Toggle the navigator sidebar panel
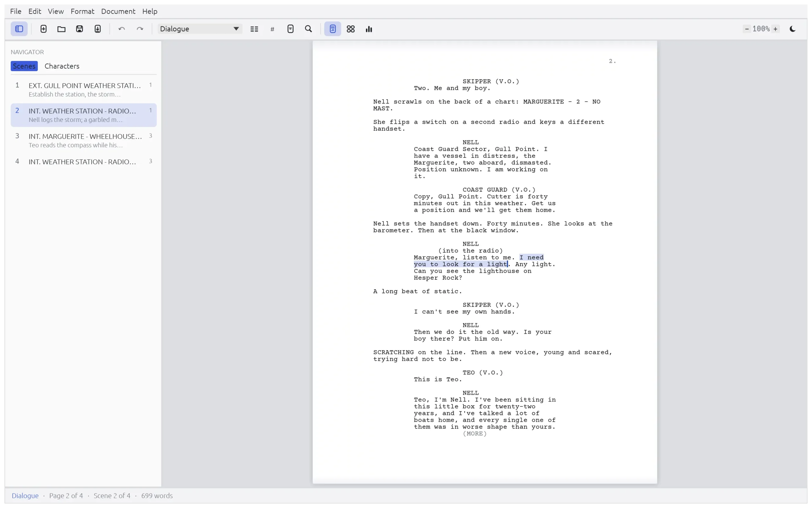This screenshot has width=812, height=508. coord(19,29)
